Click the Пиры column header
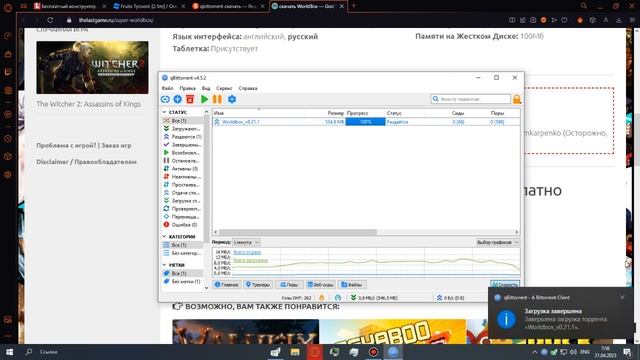The image size is (640, 360). click(497, 113)
